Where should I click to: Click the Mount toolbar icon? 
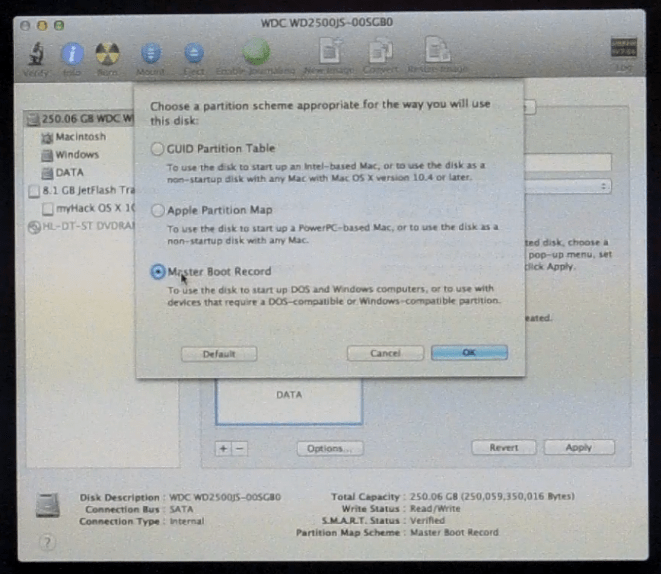[150, 54]
